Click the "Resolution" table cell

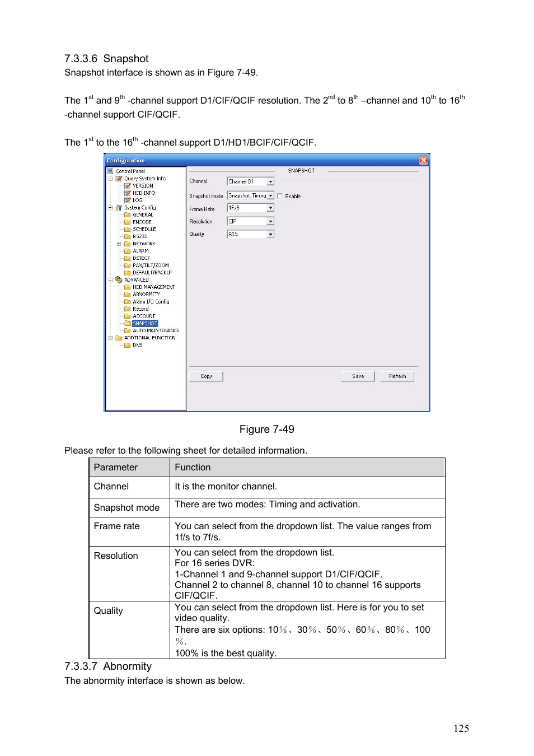point(129,573)
